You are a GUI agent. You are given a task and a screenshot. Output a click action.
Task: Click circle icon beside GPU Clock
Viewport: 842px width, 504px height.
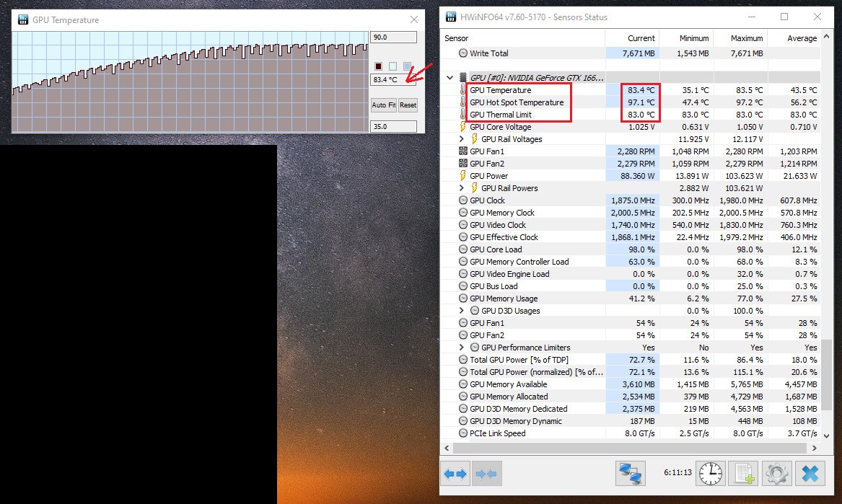pyautogui.click(x=463, y=200)
